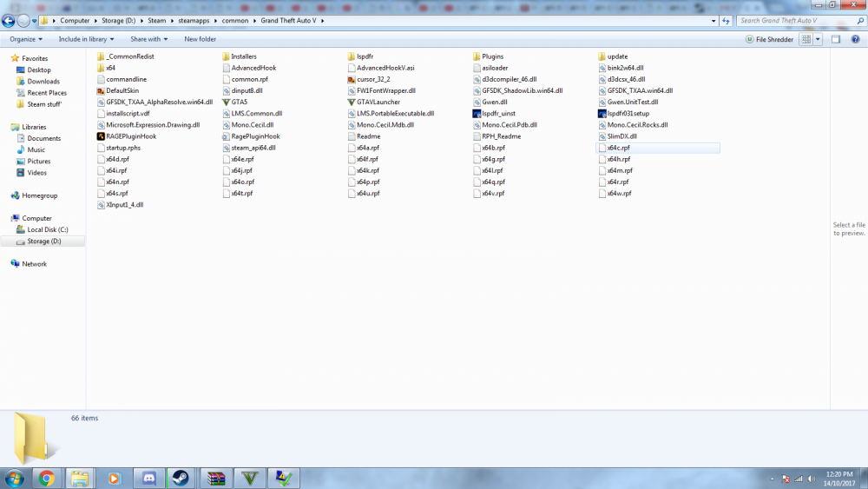Click the File Shredder toolbar button

[x=769, y=39]
